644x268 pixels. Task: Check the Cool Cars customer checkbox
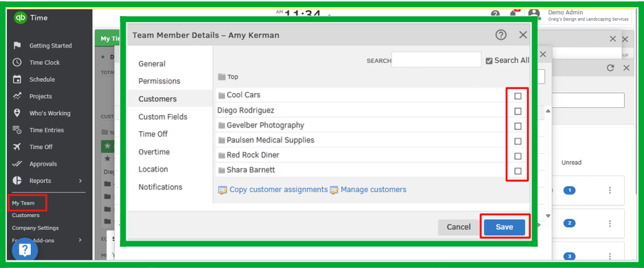pyautogui.click(x=518, y=96)
